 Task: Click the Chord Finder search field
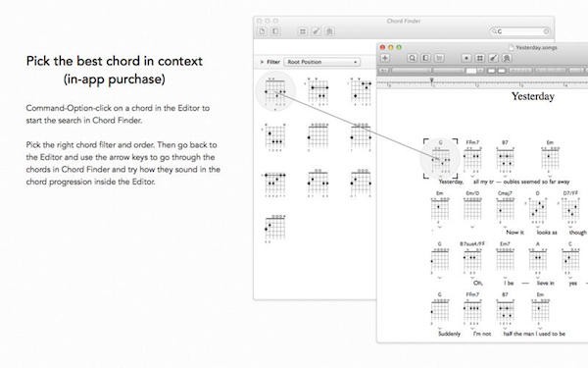click(519, 31)
